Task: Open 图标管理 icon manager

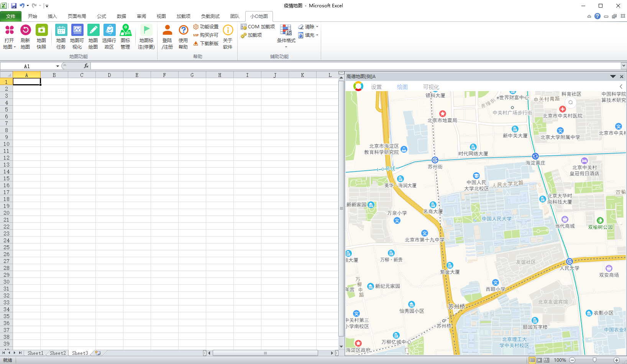Action: click(125, 30)
